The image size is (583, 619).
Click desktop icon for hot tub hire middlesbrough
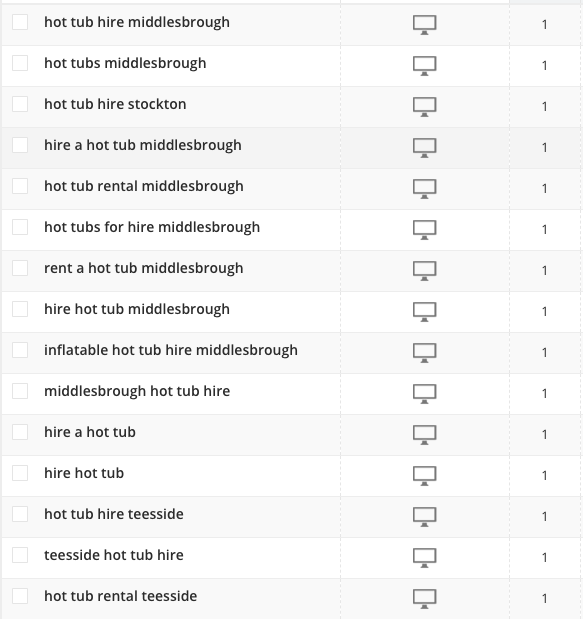(424, 25)
